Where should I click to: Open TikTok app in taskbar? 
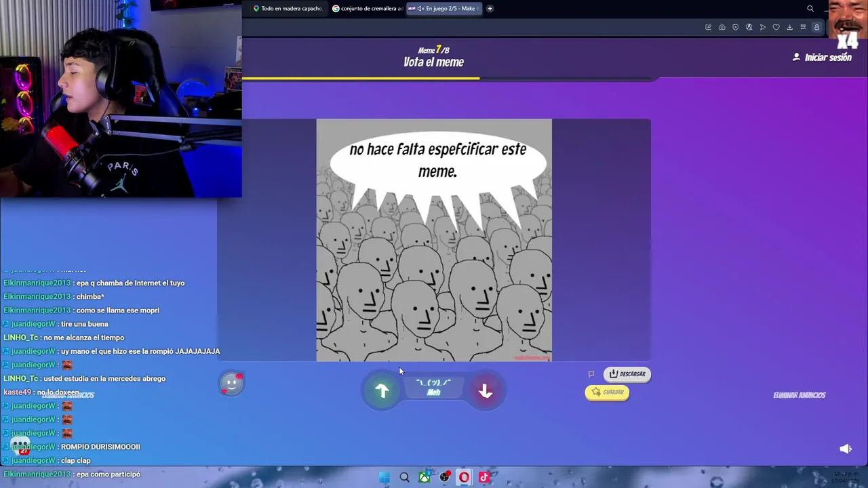coord(484,477)
